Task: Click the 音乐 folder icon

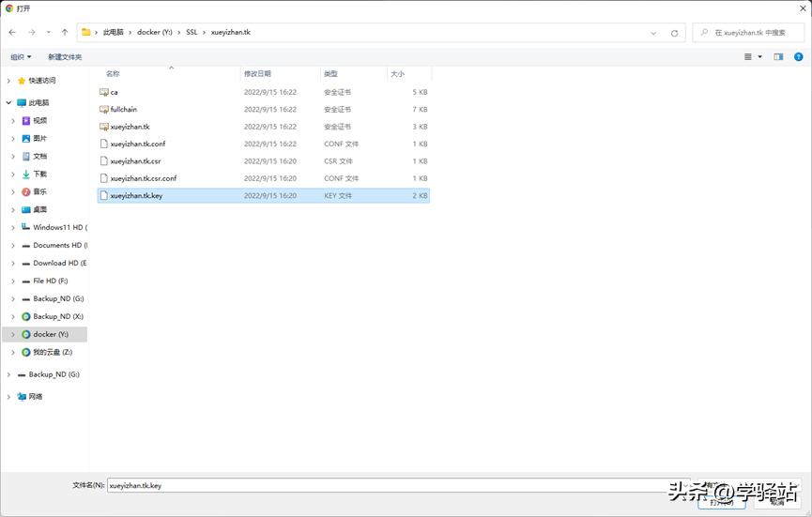Action: tap(26, 192)
